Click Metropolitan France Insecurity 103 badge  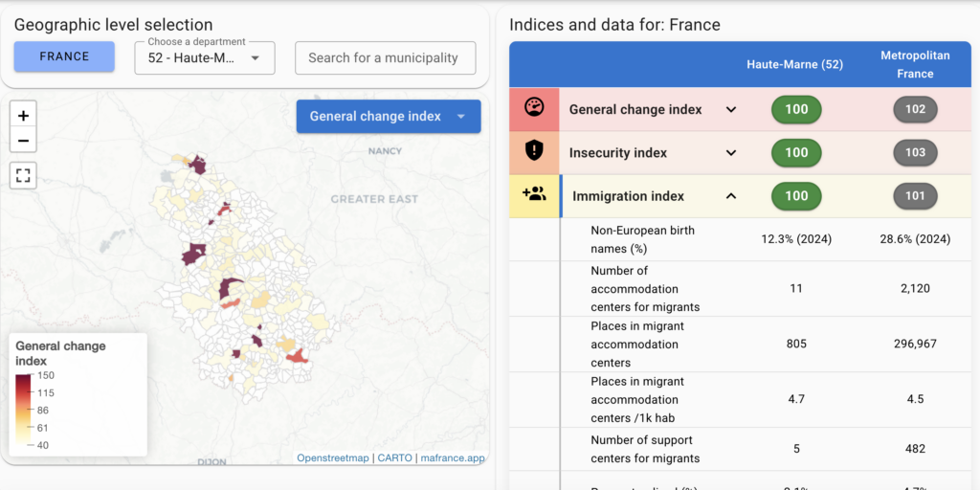click(x=915, y=152)
